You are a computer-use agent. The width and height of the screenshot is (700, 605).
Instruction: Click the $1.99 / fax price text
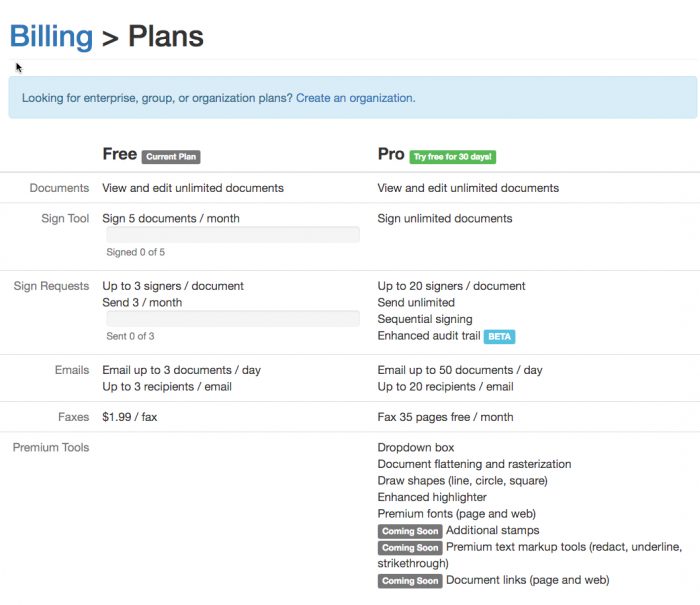(x=130, y=417)
